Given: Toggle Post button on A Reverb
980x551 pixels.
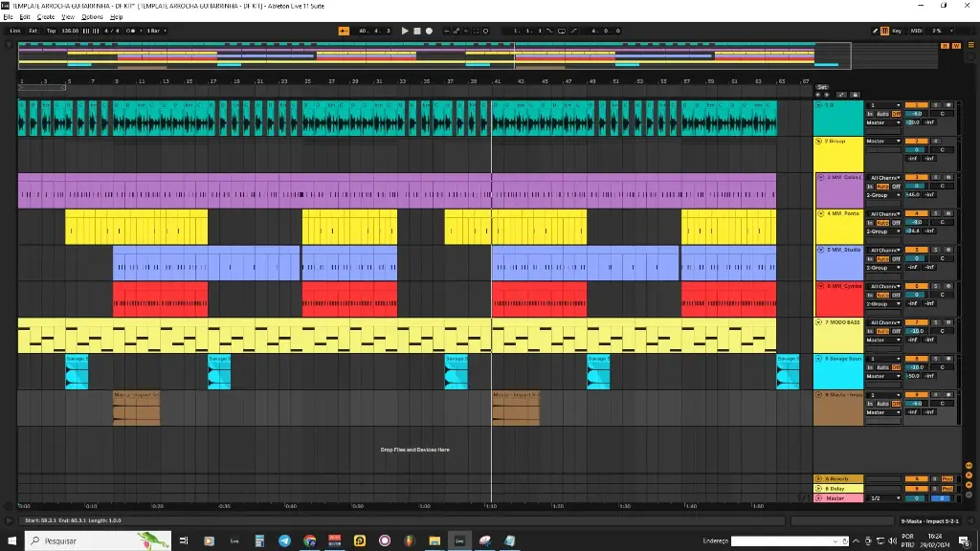Looking at the screenshot, I should tap(947, 478).
